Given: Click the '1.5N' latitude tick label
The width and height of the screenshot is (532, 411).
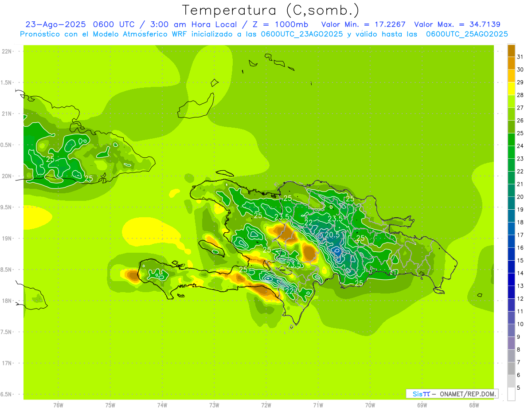Looking at the screenshot, I should tap(7, 82).
